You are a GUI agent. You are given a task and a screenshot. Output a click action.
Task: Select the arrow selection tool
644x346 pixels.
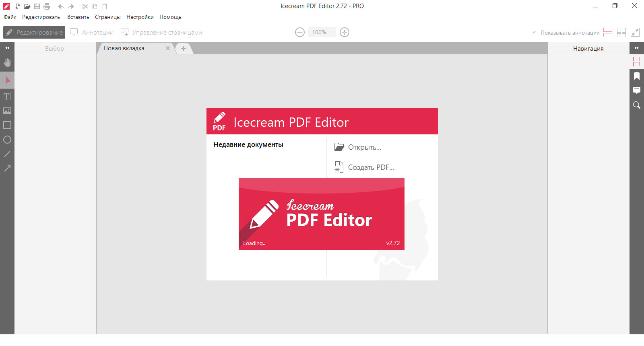7,80
